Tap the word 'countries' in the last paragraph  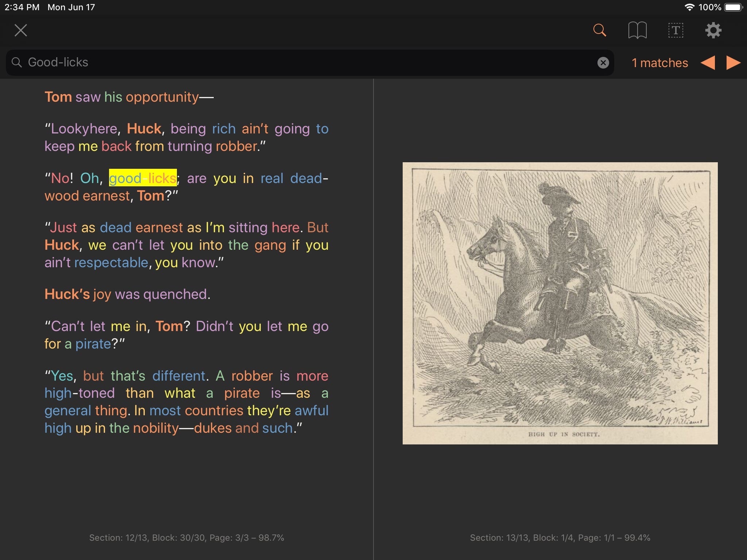(214, 411)
